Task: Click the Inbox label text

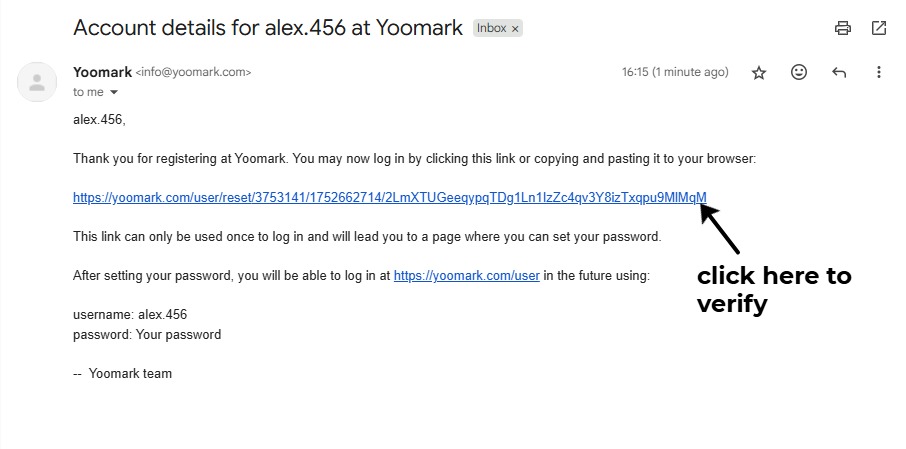Action: (x=492, y=29)
